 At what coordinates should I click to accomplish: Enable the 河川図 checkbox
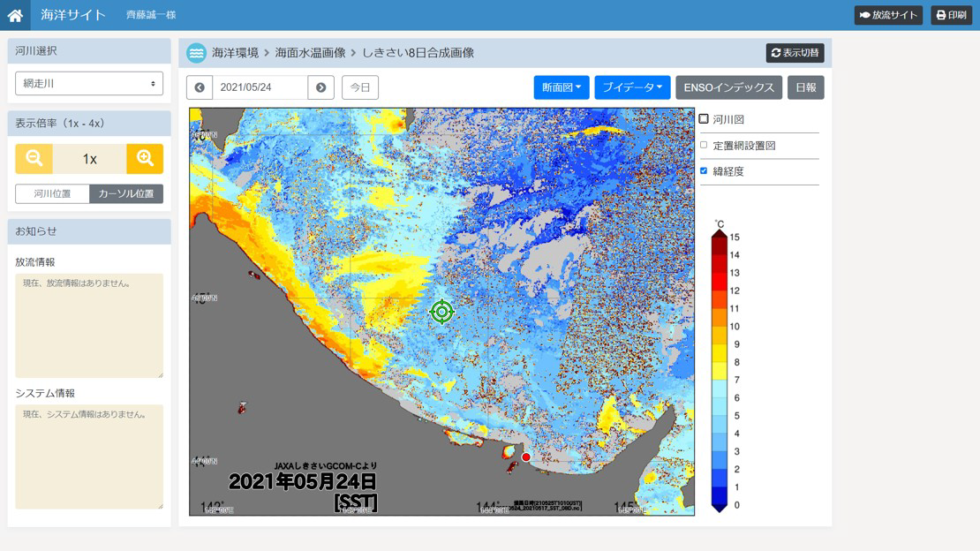coord(704,119)
